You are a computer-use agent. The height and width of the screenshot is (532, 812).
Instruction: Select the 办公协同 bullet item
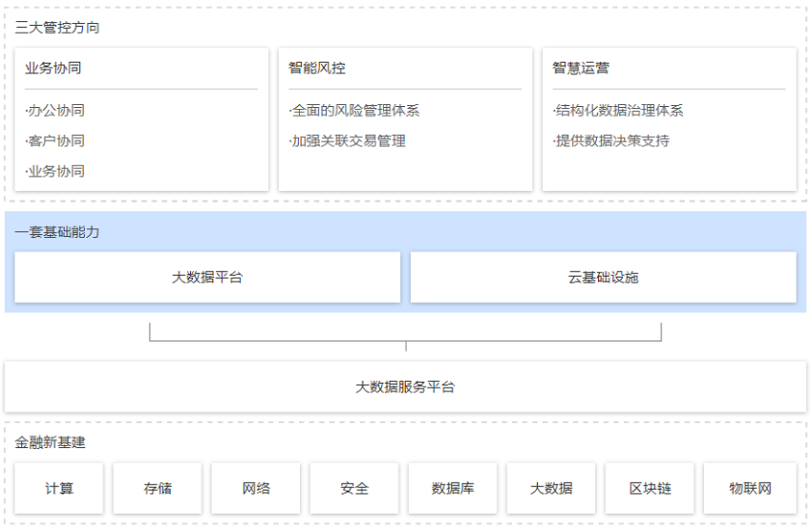pos(54,110)
